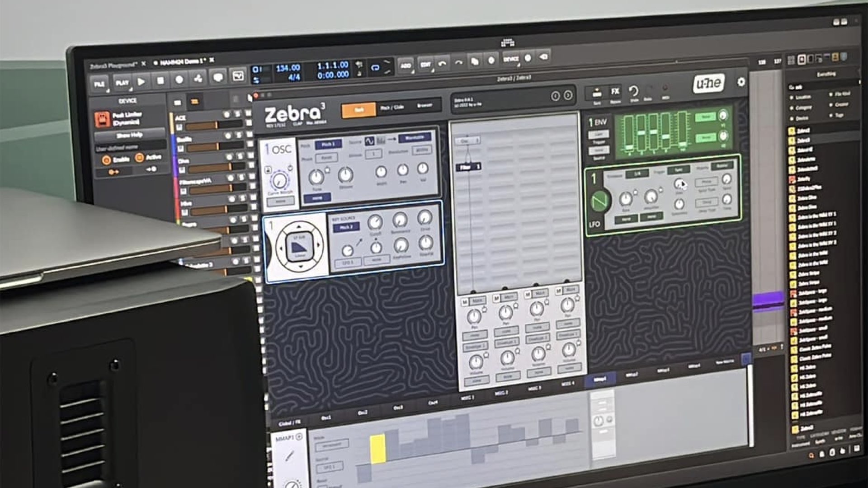Click the Zebra Save preset icon
Image resolution: width=868 pixels, height=488 pixels.
597,93
